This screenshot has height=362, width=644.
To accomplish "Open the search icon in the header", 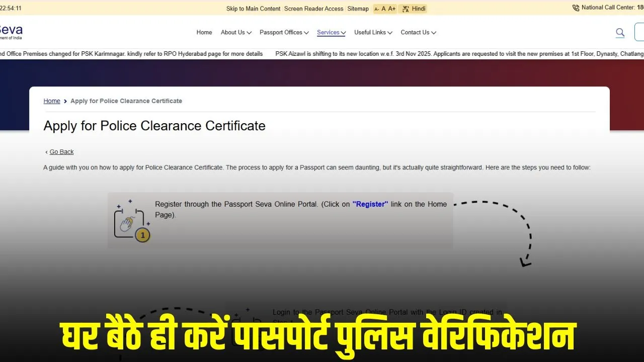I will tap(620, 32).
